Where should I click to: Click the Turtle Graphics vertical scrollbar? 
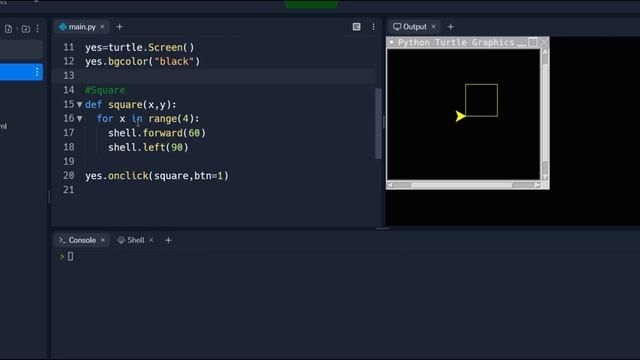(x=544, y=114)
